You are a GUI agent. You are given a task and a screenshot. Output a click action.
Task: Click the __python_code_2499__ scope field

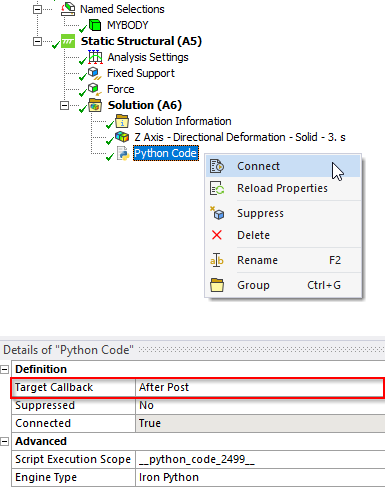click(260, 459)
